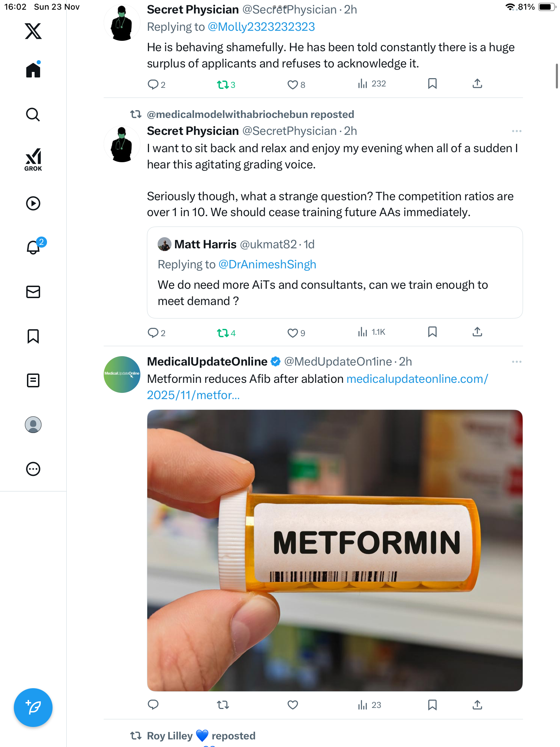Open the @DrAnimeshSingh mention link

[267, 265]
